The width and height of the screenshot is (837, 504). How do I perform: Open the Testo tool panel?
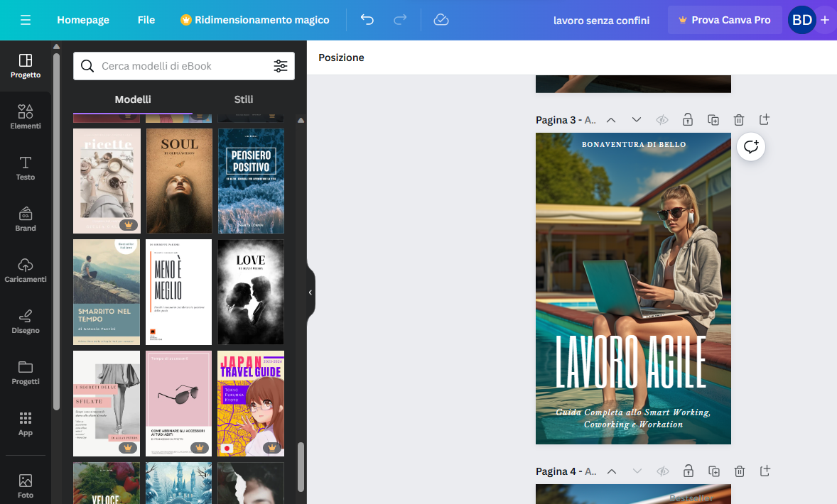click(25, 168)
